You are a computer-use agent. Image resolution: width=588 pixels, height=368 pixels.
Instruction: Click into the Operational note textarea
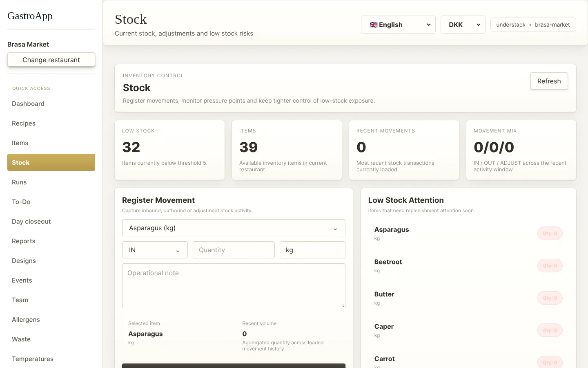pyautogui.click(x=234, y=286)
